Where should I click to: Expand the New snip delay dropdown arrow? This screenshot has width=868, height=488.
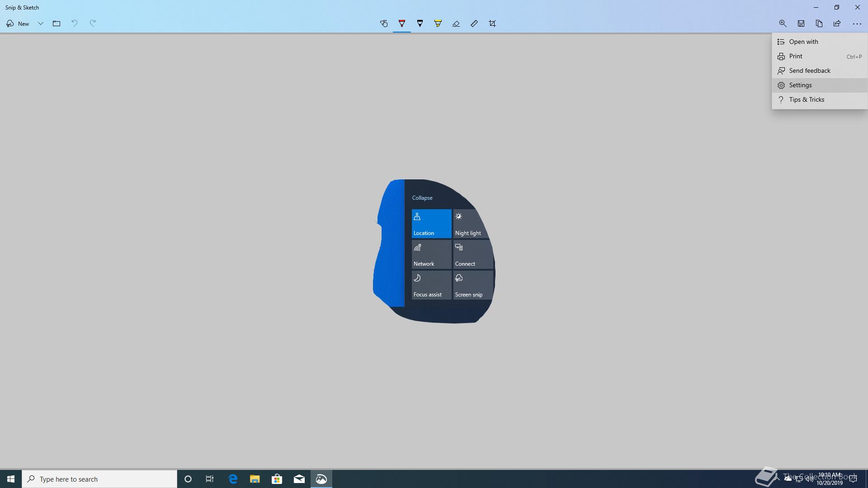tap(40, 23)
